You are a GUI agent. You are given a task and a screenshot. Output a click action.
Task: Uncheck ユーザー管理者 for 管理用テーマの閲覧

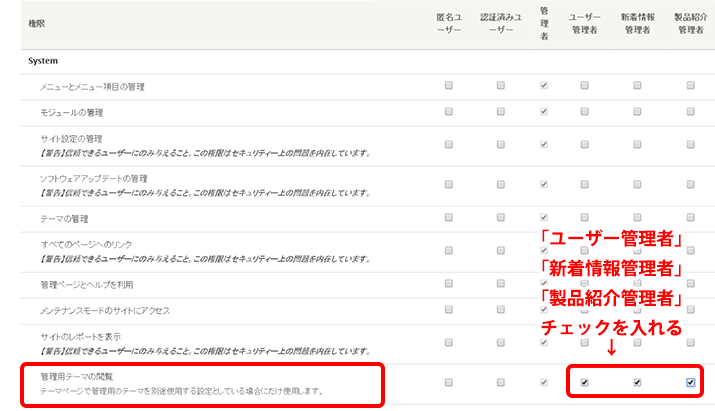(584, 382)
